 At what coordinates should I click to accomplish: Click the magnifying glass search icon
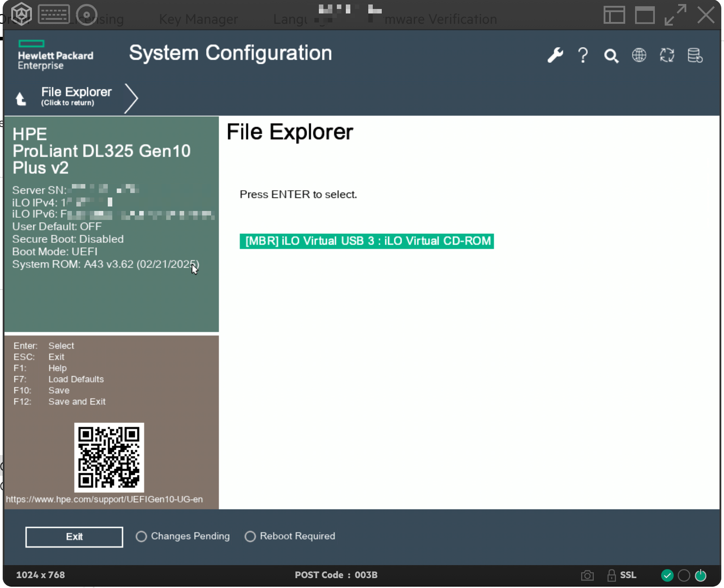click(x=611, y=56)
